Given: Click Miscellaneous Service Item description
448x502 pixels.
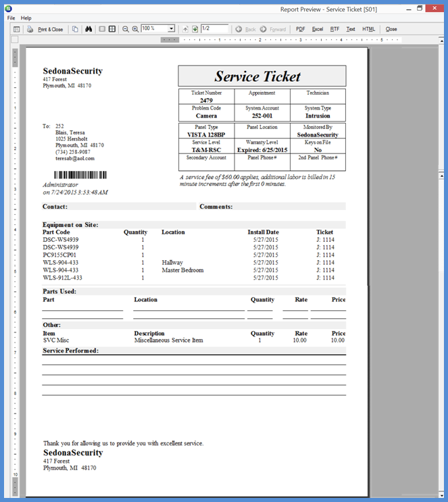Looking at the screenshot, I should pyautogui.click(x=168, y=340).
